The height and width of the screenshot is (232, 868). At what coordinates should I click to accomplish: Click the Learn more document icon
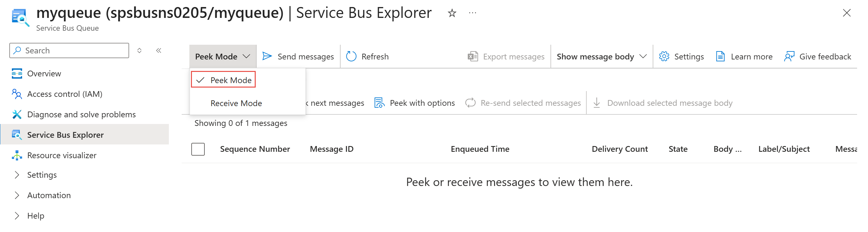click(x=720, y=56)
